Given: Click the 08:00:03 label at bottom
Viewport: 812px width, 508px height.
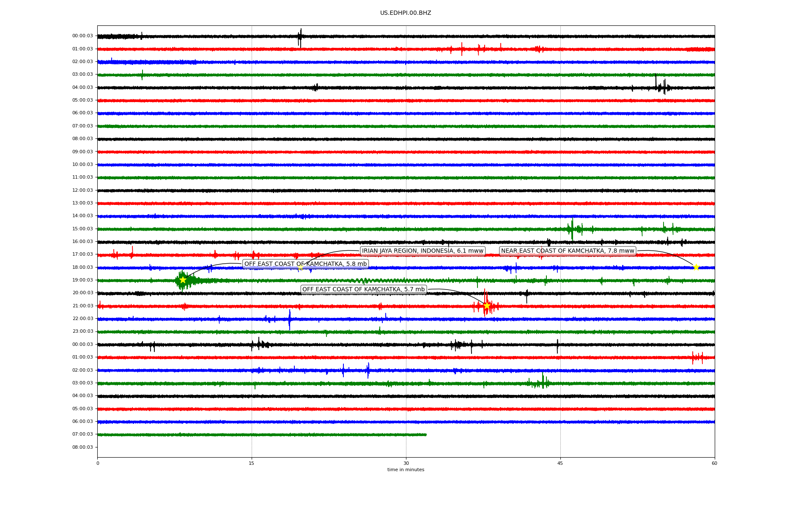Looking at the screenshot, I should pos(82,447).
